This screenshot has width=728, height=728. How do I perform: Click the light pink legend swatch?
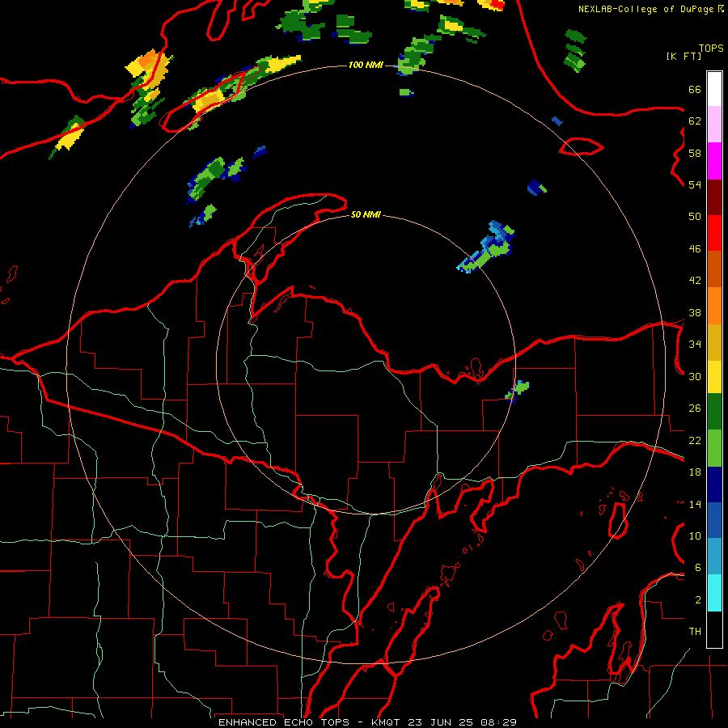(714, 125)
